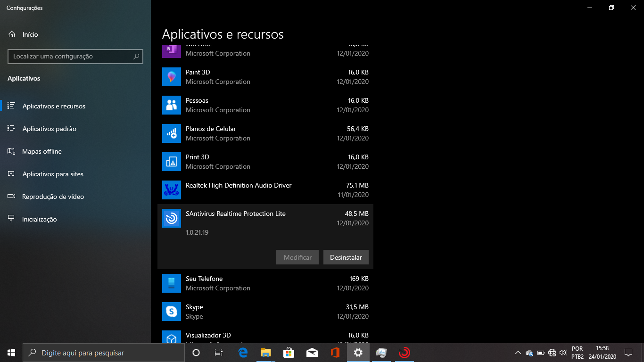This screenshot has width=644, height=362.
Task: Open the red spiral taskbar app
Action: (x=405, y=353)
